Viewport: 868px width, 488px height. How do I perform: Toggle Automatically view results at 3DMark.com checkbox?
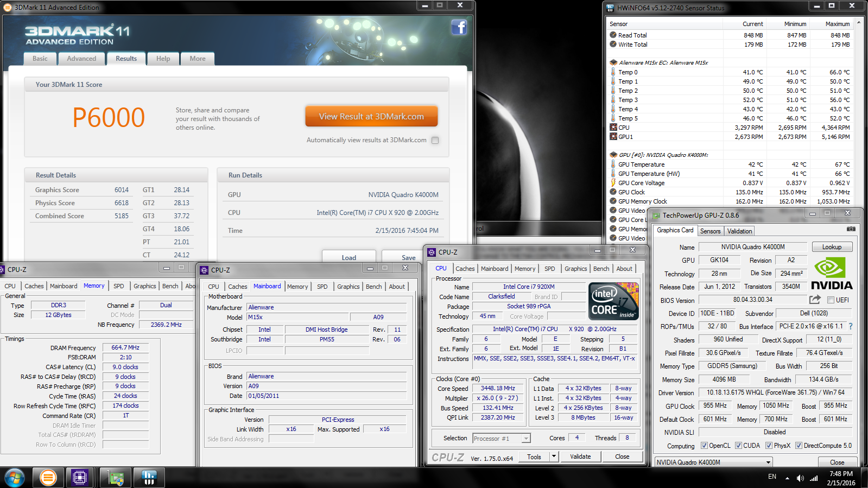pos(435,140)
